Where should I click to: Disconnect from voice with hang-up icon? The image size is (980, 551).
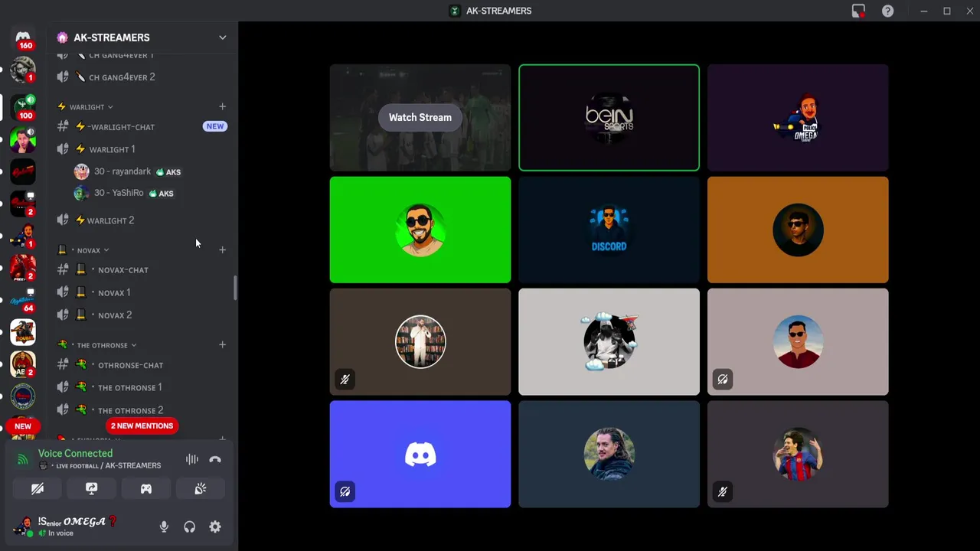215,460
